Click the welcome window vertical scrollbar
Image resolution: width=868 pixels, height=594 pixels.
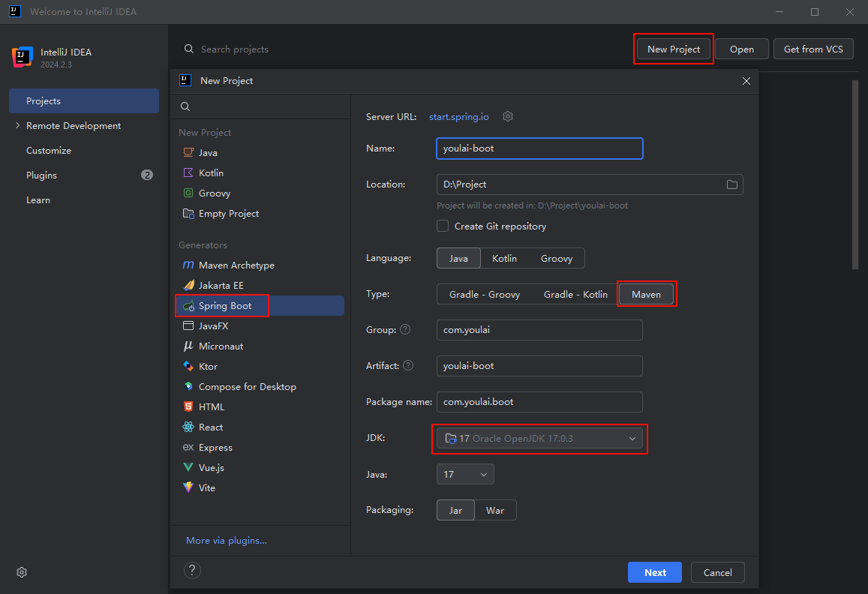(854, 175)
